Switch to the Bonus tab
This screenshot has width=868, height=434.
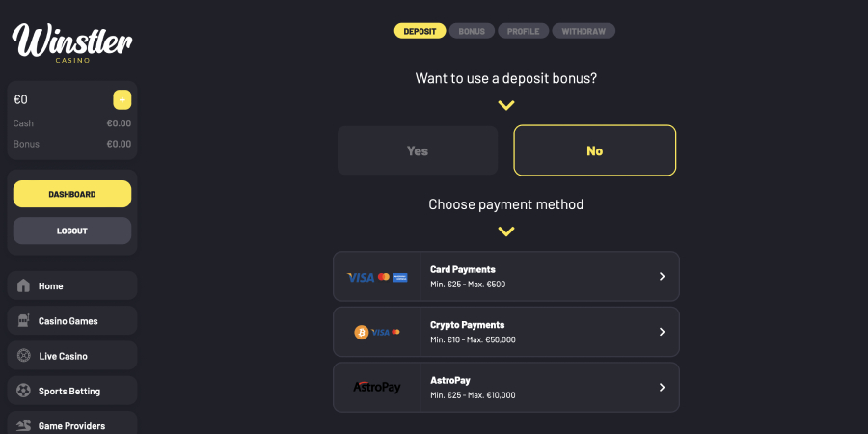coord(472,31)
